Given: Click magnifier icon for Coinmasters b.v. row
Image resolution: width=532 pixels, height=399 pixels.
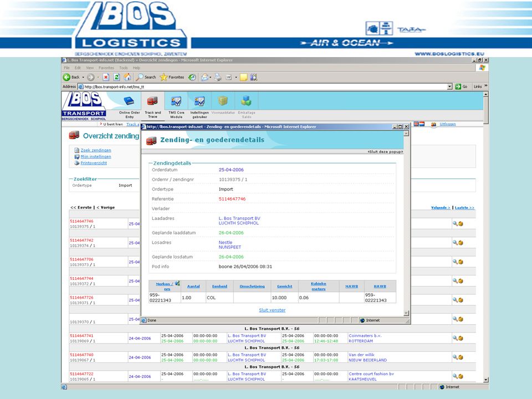Looking at the screenshot, I should (x=455, y=338).
